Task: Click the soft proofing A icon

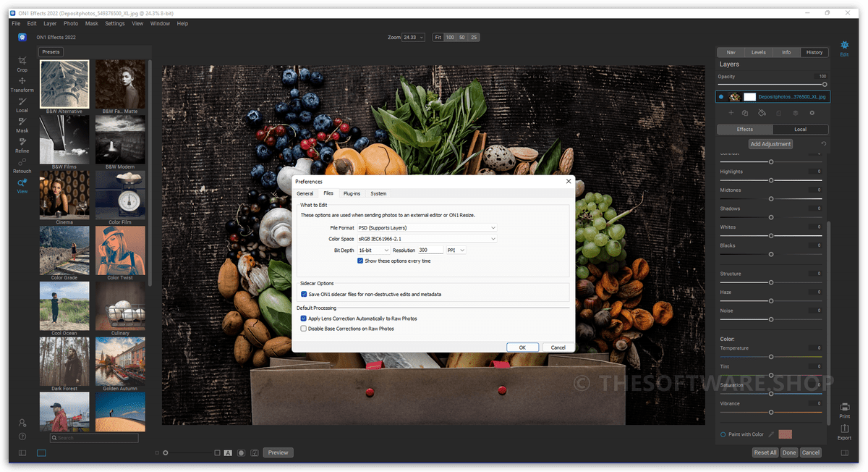Action: 228,453
